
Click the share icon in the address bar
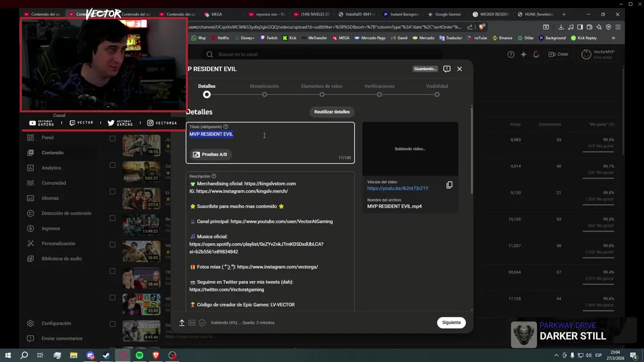470,27
